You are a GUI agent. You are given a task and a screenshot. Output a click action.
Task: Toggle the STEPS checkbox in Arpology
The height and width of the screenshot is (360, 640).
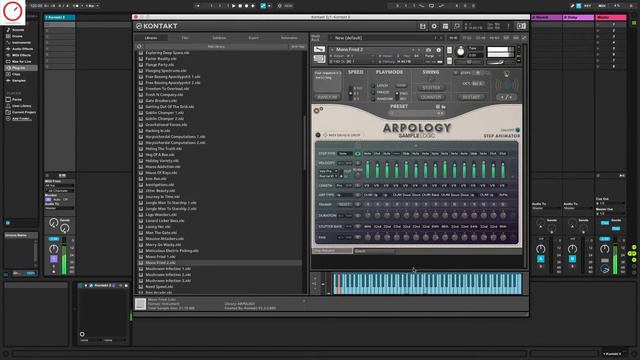456,73
